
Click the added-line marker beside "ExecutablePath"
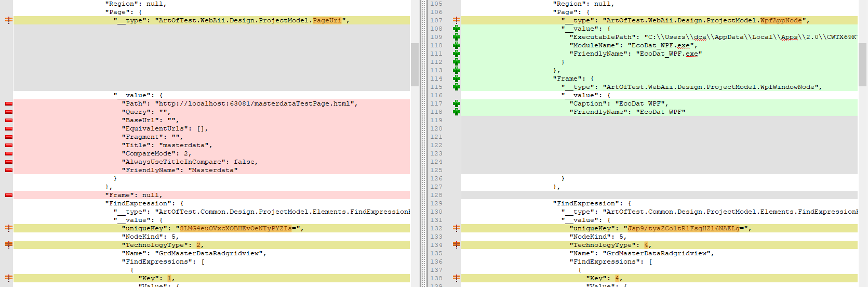[x=456, y=37]
